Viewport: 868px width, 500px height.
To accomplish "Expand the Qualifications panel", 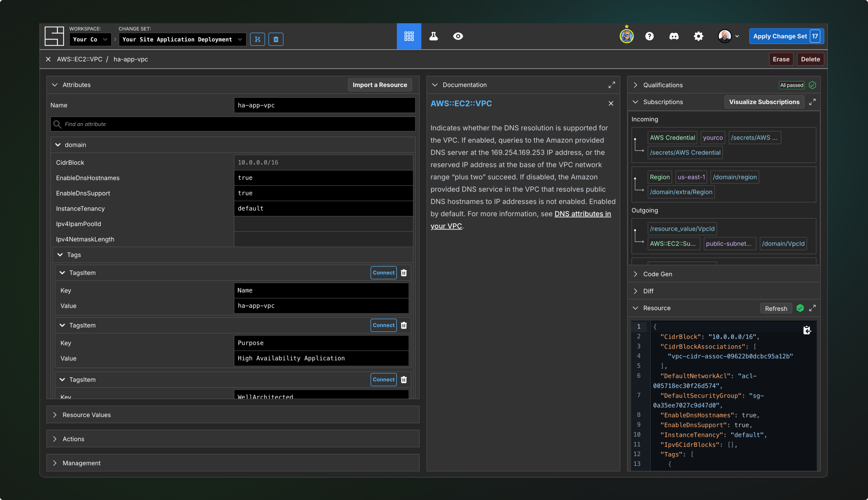I will (635, 85).
